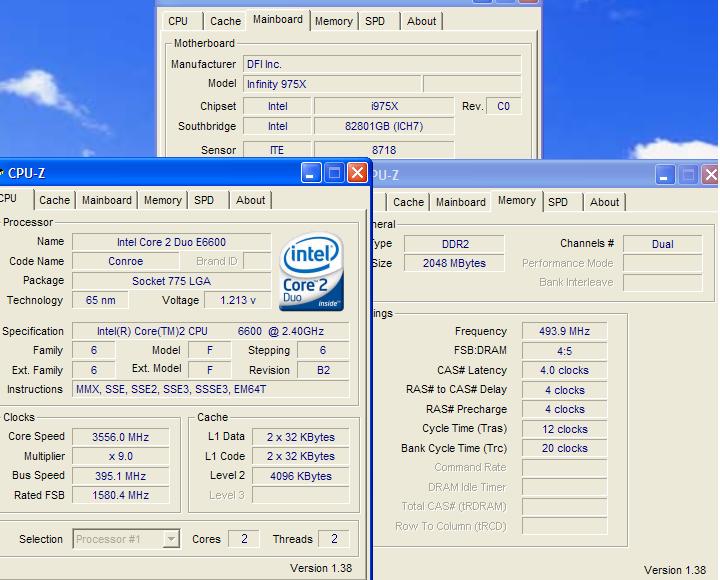This screenshot has height=580, width=720.
Task: Click the Instructions field MMX, SSE list
Action: coord(211,389)
